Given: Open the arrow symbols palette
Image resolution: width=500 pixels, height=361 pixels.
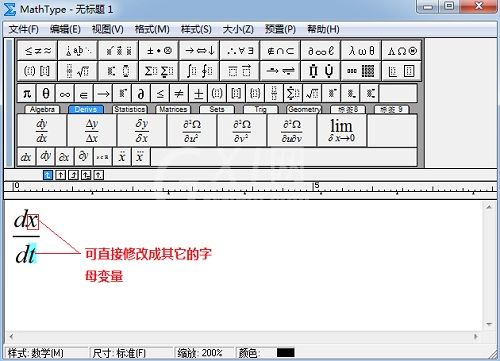Looking at the screenshot, I should point(199,51).
